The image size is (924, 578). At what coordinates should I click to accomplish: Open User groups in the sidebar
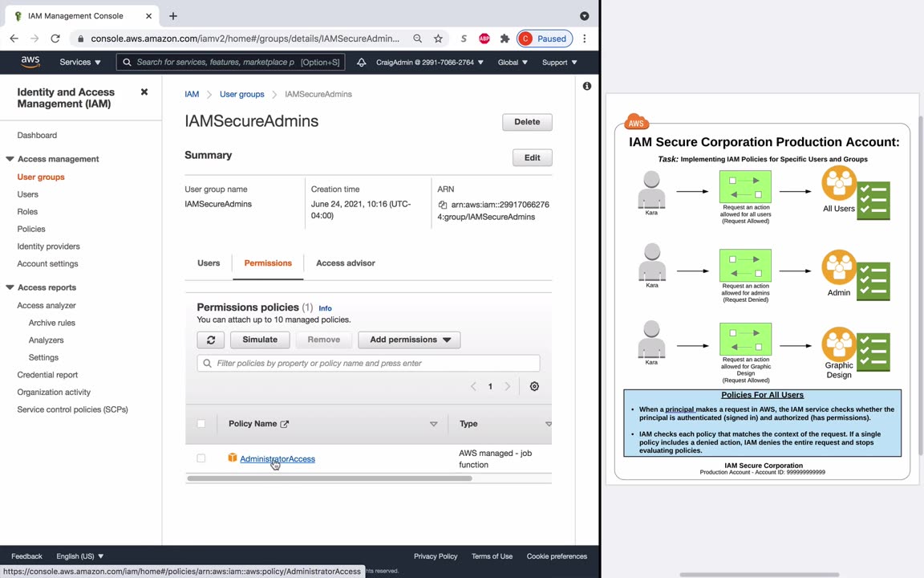41,177
